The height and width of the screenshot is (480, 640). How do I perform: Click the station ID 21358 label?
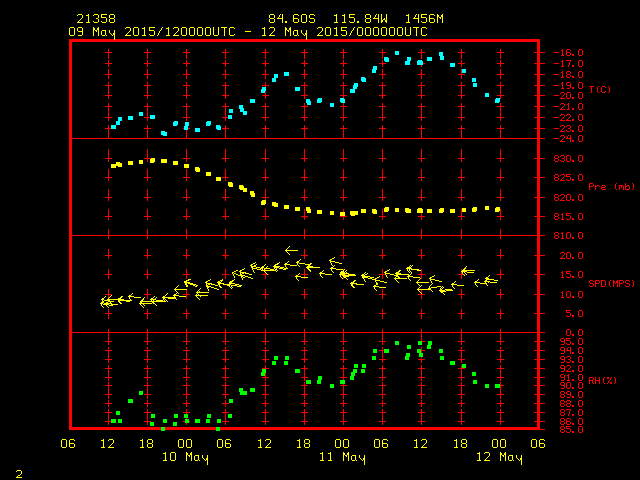coord(96,19)
